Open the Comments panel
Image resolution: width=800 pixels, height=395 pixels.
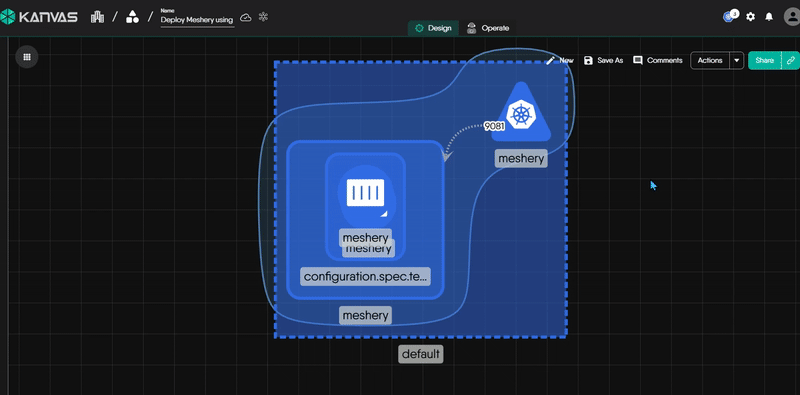(658, 60)
